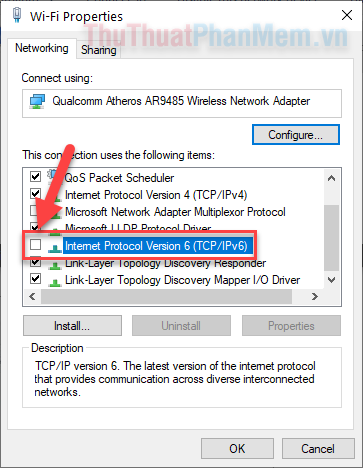Uncheck Internet Protocol Version 4 checkbox
This screenshot has width=363, height=468.
(35, 193)
